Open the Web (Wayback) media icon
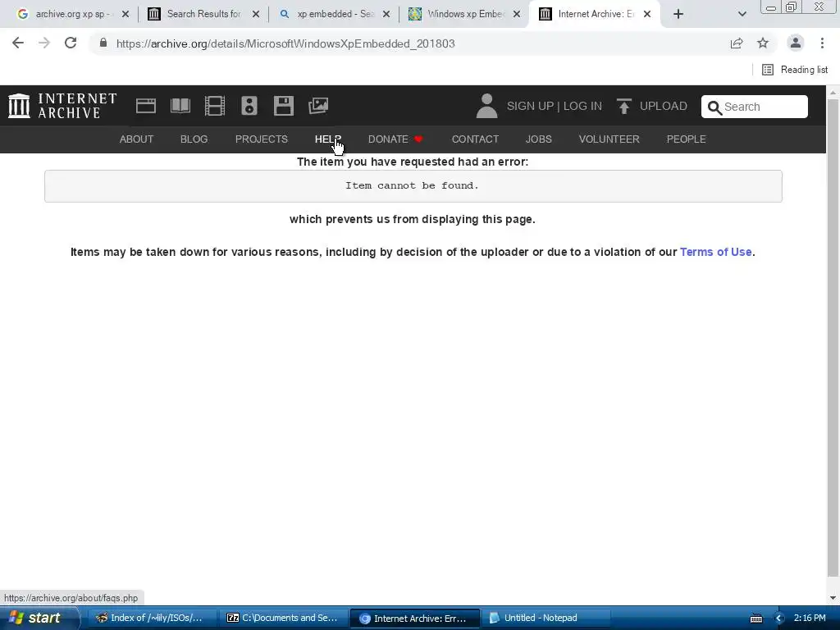The height and width of the screenshot is (630, 840). click(146, 106)
